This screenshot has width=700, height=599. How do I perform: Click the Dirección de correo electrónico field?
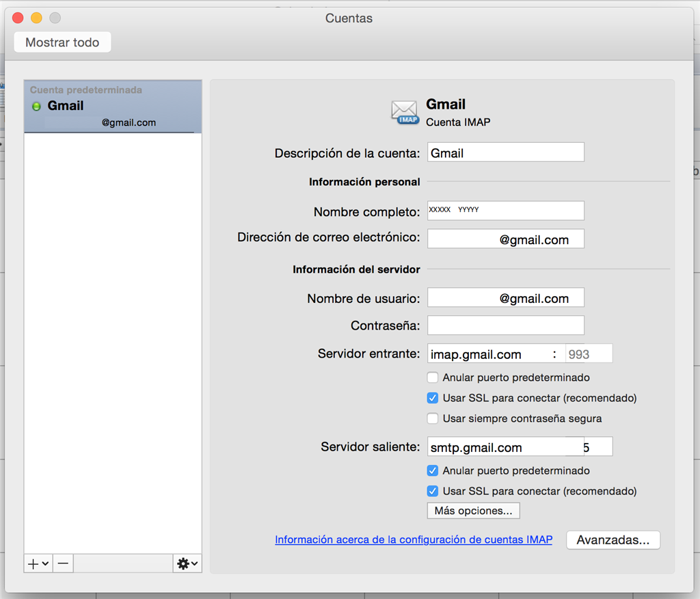coord(506,239)
